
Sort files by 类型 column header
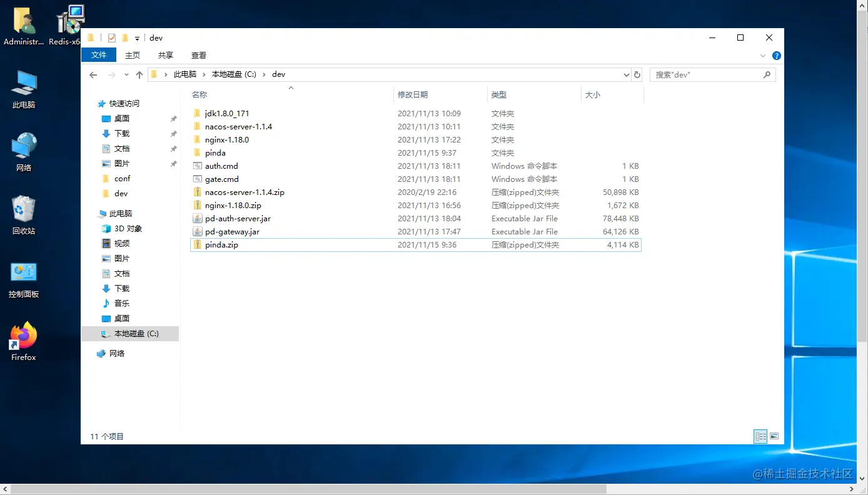(x=534, y=95)
